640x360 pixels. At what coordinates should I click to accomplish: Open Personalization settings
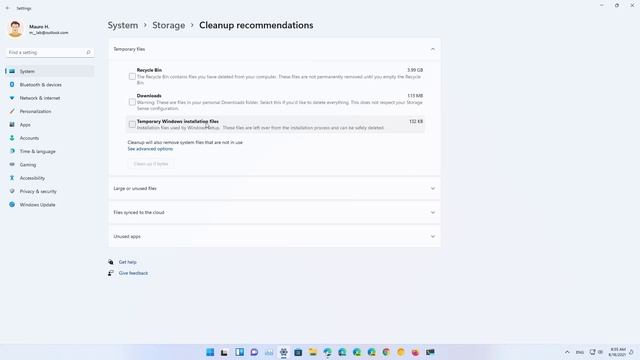point(35,111)
